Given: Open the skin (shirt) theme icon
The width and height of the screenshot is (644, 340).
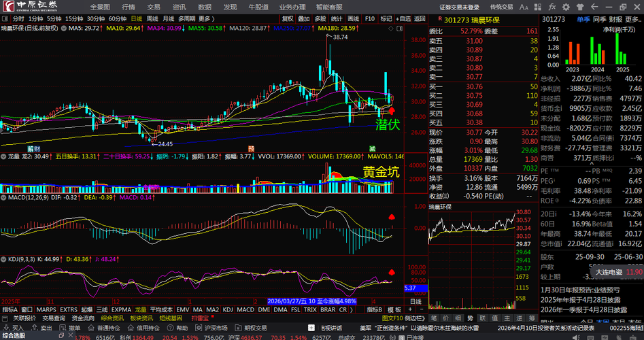Looking at the screenshot, I should pos(580,7).
